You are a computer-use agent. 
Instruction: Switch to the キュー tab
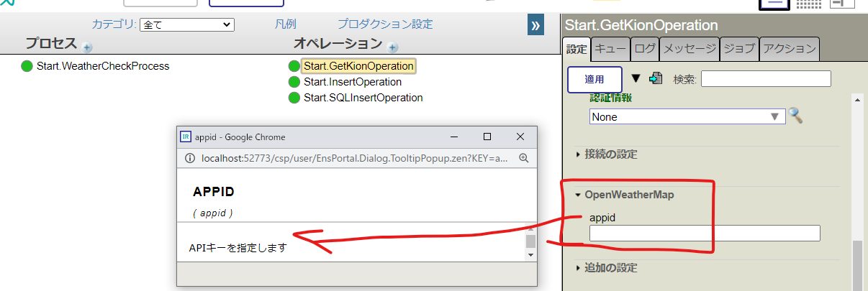[x=610, y=49]
